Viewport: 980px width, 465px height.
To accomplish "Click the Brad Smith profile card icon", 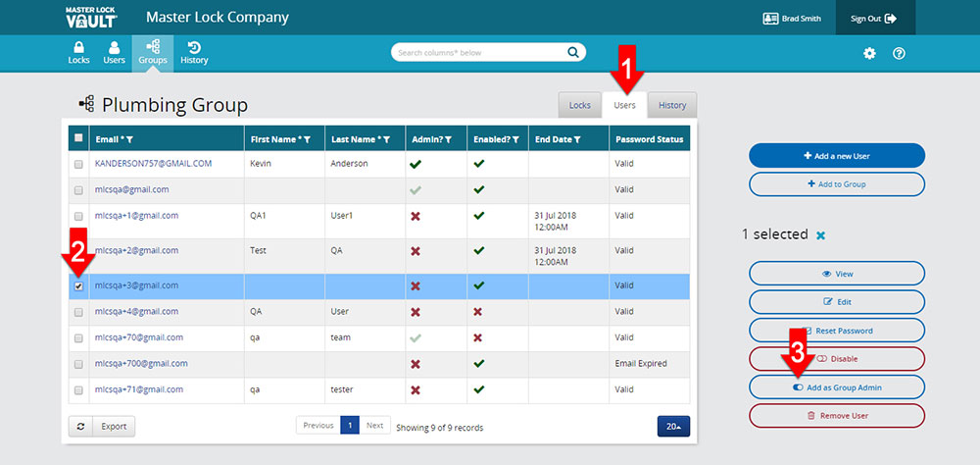I will click(770, 19).
